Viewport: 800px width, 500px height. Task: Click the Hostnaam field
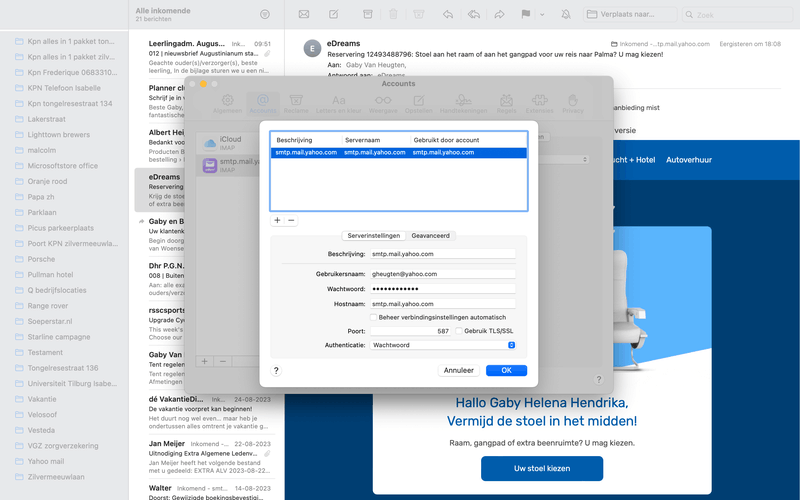click(x=442, y=304)
